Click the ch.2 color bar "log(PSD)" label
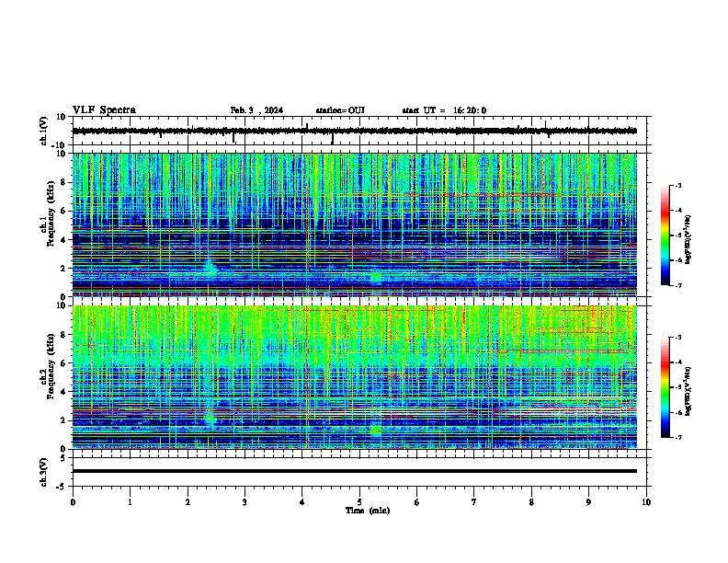Screen dimensions: 728x563 688,391
